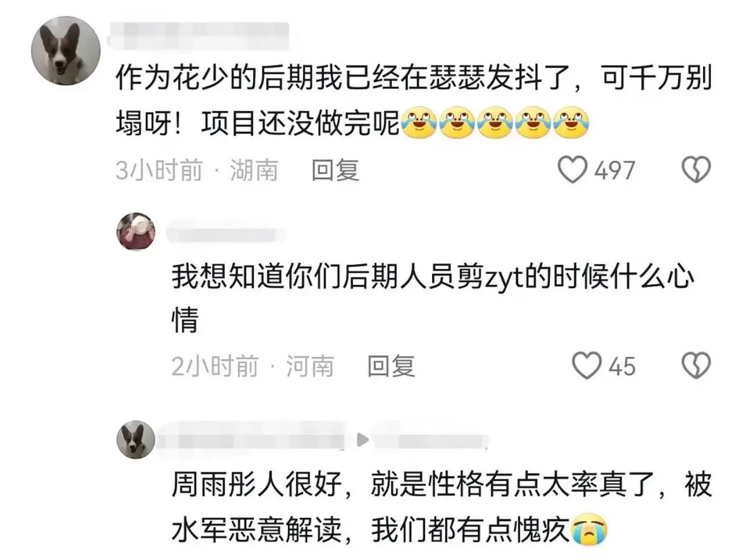Select the reply text mentioning zyt
Image resolution: width=749 pixels, height=560 pixels.
pyautogui.click(x=433, y=298)
